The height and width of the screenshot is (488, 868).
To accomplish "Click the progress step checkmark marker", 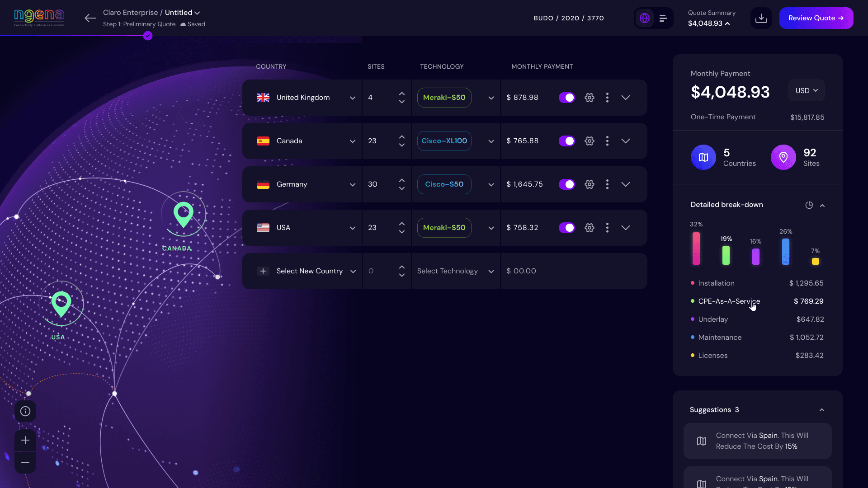I will click(x=148, y=36).
